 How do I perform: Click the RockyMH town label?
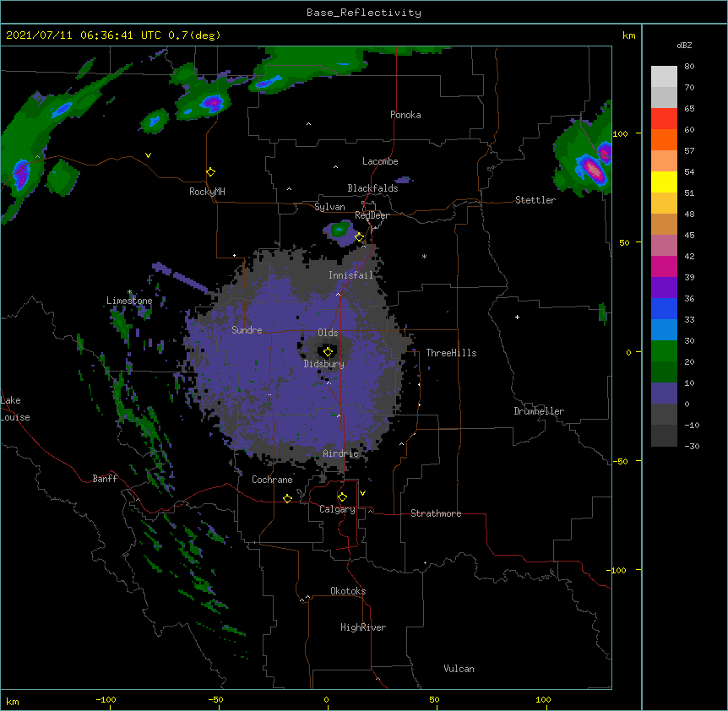coord(207,192)
